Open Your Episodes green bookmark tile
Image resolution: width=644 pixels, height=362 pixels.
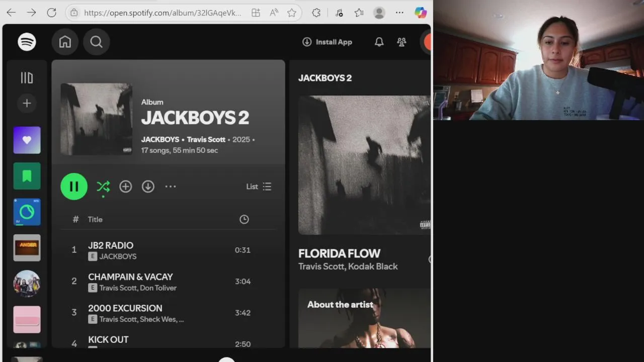tap(27, 176)
